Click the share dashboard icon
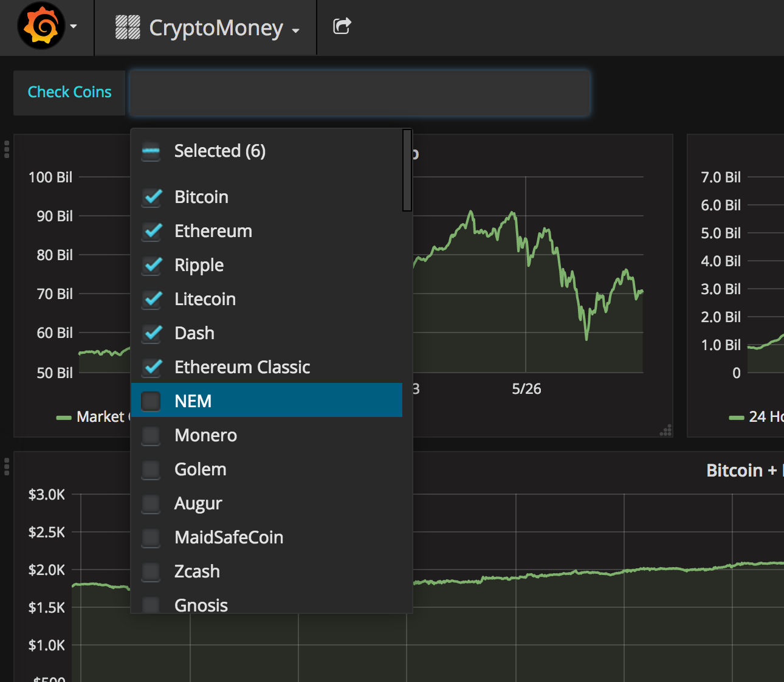This screenshot has height=682, width=784. click(342, 26)
